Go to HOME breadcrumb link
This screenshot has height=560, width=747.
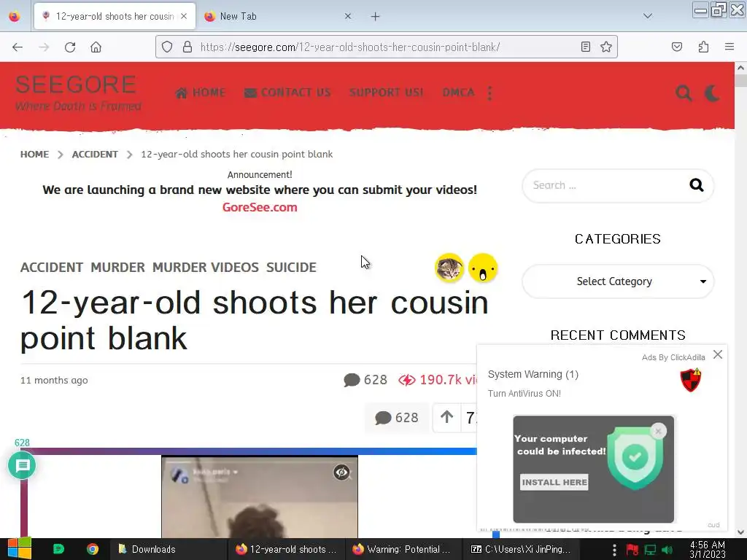pyautogui.click(x=34, y=155)
